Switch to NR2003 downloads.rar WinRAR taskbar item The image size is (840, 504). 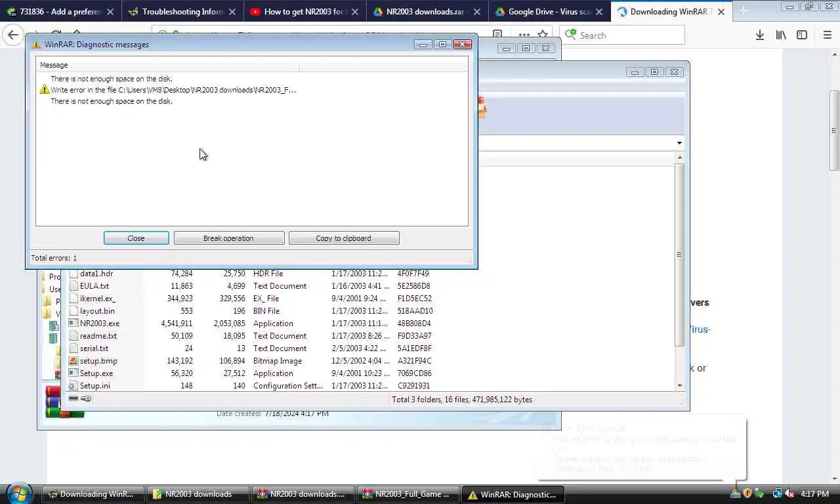click(303, 494)
